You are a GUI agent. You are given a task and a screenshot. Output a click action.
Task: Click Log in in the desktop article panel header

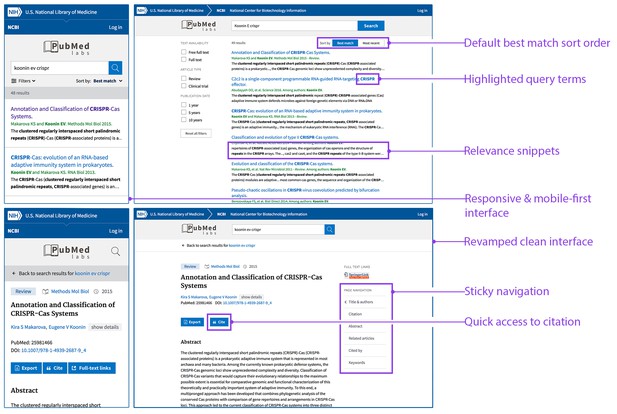pyautogui.click(x=422, y=214)
